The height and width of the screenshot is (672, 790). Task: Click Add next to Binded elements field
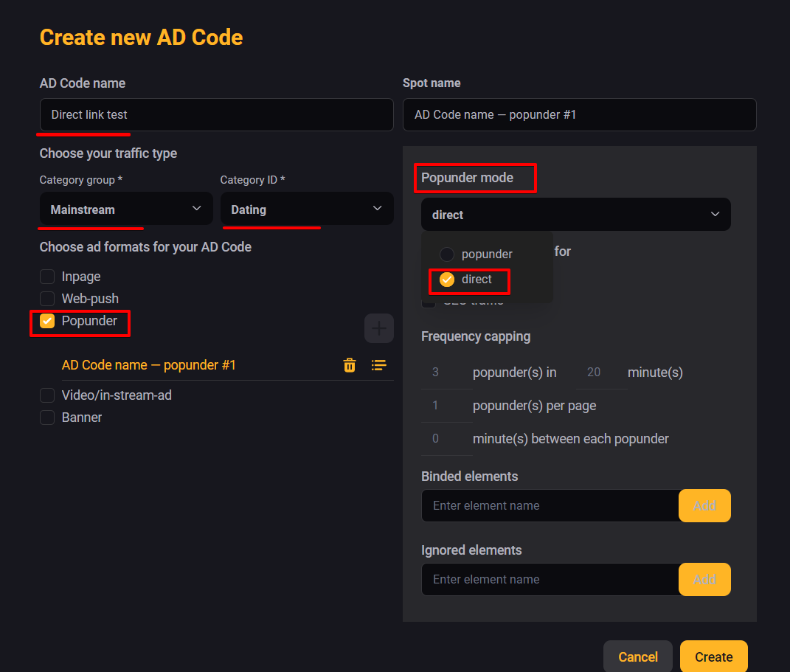704,505
